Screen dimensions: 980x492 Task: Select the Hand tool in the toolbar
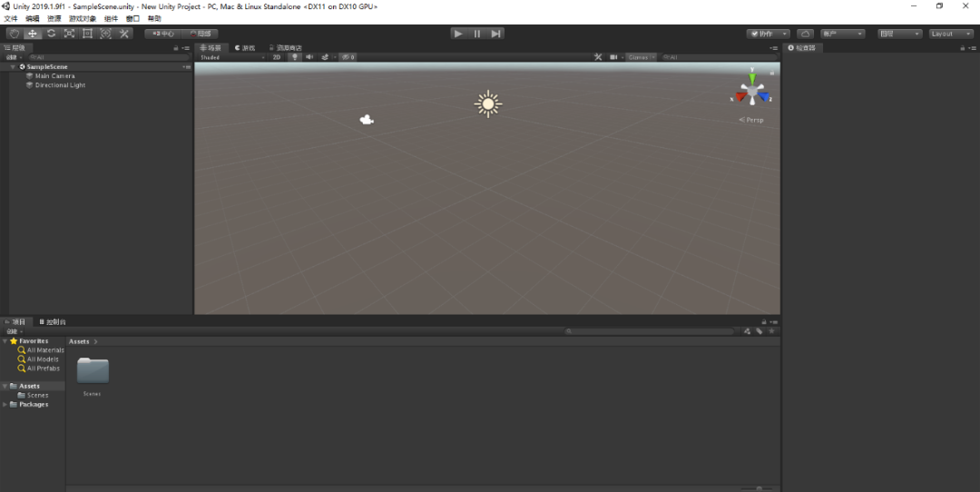14,34
